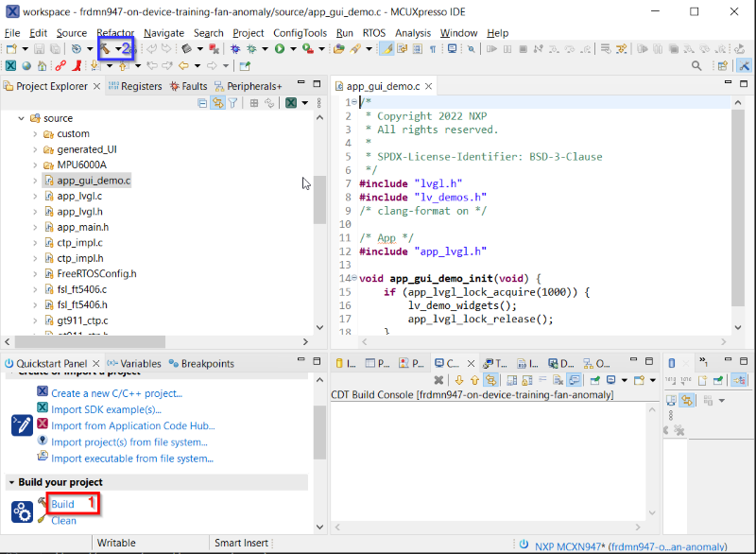Click console Previous Error up arrow icon
The image size is (756, 554).
pos(474,380)
